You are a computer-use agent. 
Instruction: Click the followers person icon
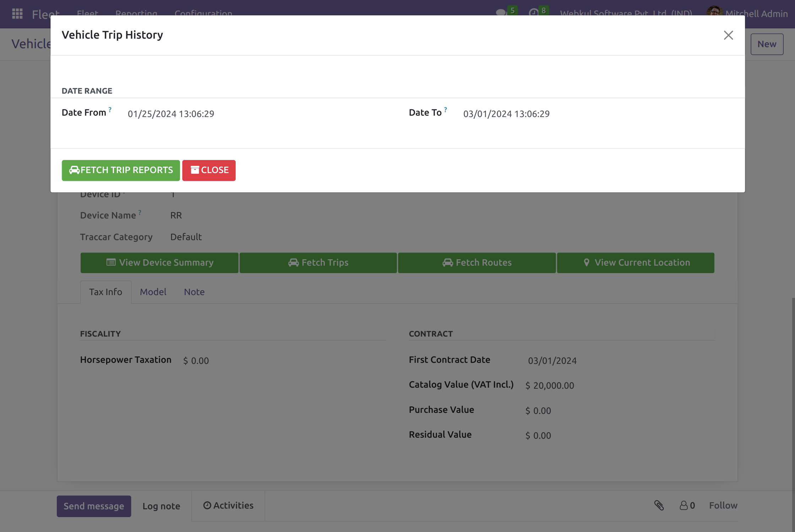click(x=684, y=505)
